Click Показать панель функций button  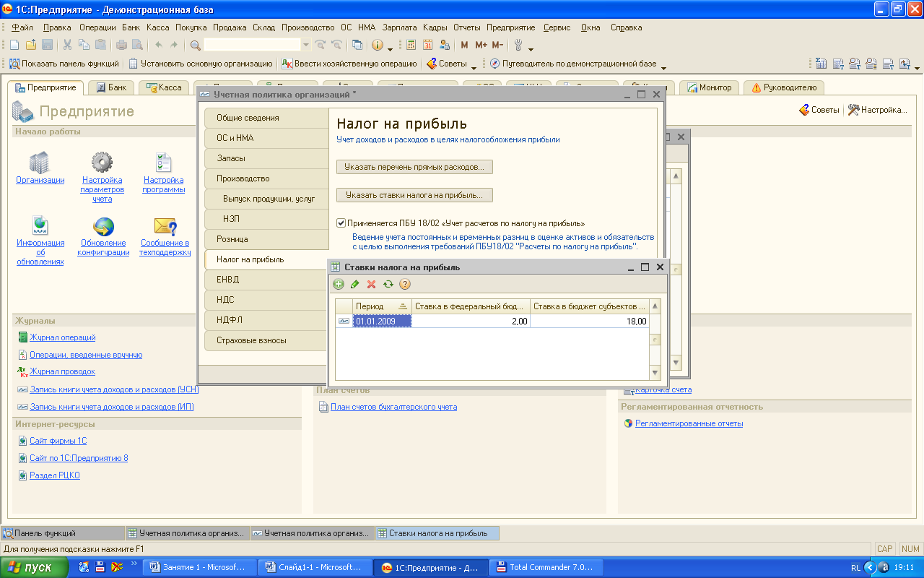pos(64,64)
